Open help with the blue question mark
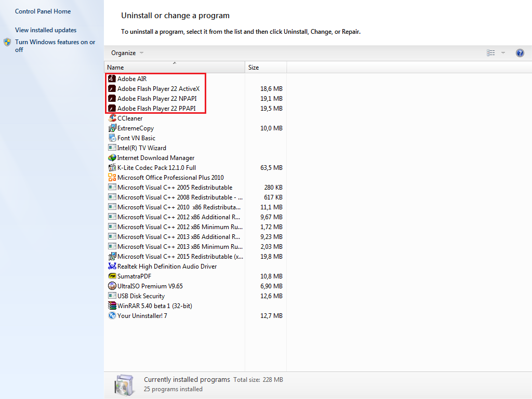The width and height of the screenshot is (532, 399). pos(520,53)
